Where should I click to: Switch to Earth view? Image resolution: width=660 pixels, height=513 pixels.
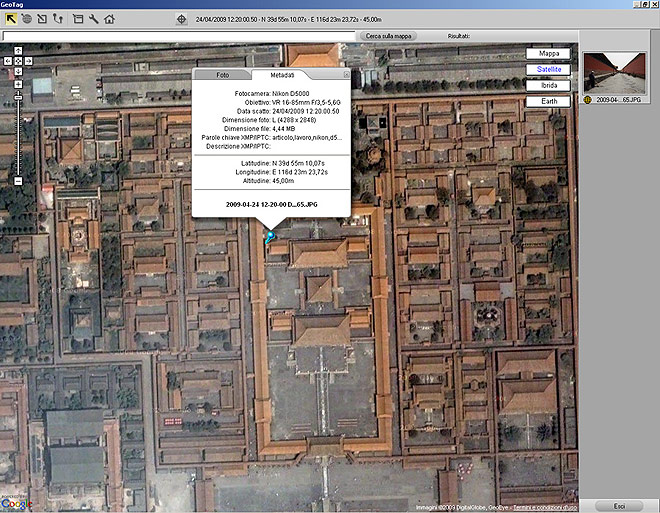[x=548, y=101]
